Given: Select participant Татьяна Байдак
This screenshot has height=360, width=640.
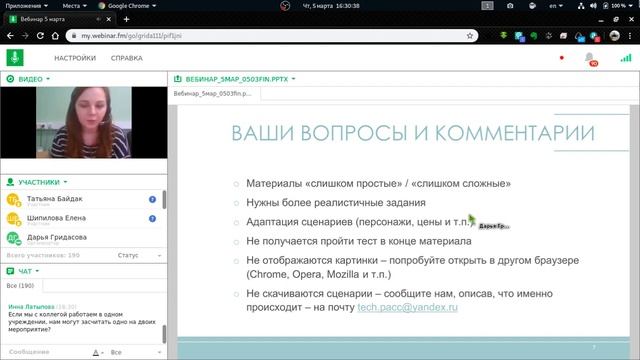Looking at the screenshot, I should [55, 198].
